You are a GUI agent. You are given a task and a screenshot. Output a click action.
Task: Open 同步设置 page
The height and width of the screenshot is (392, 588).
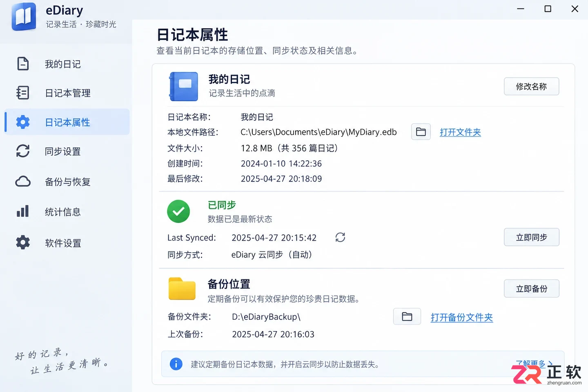tap(67, 151)
